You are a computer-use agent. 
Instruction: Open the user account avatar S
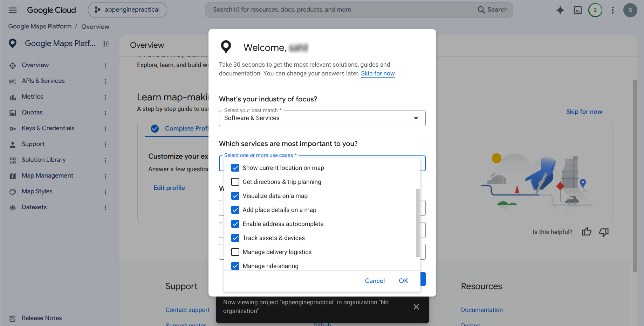[x=630, y=10]
